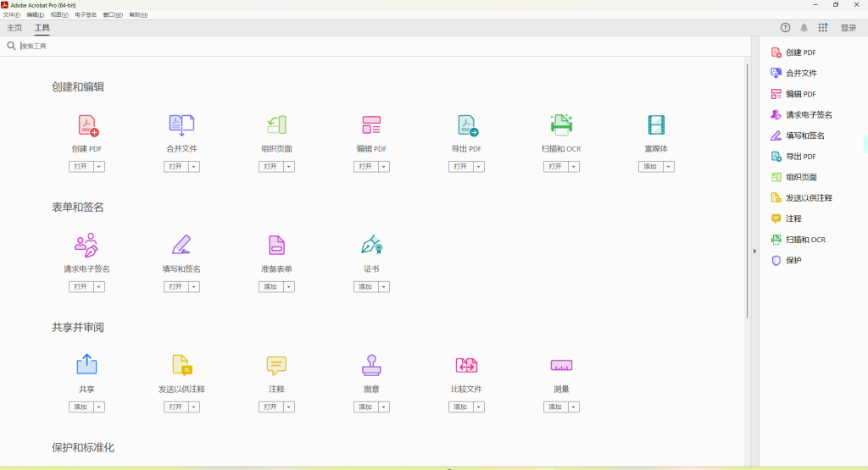Click the 请求电子签名 tool icon
868x470 pixels.
(x=86, y=246)
